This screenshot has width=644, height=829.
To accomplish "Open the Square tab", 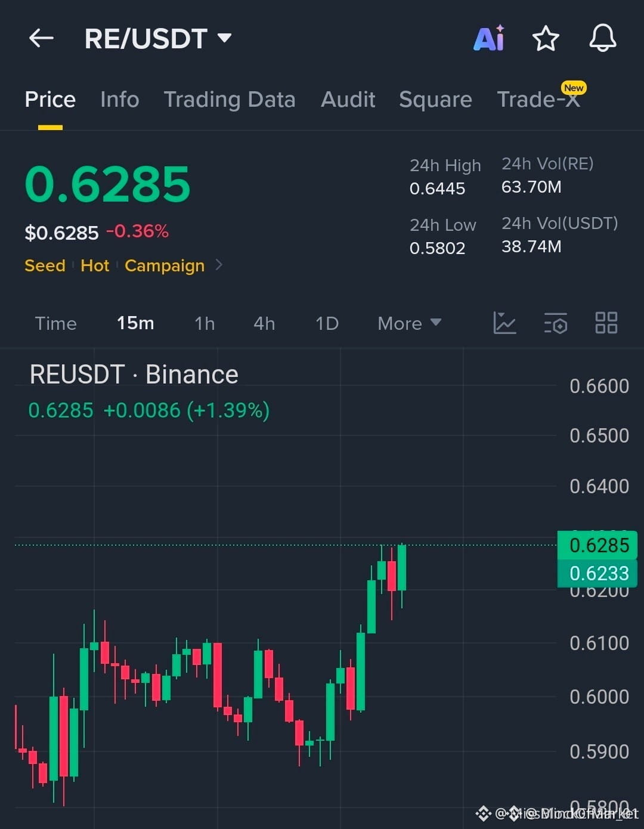I will point(435,99).
